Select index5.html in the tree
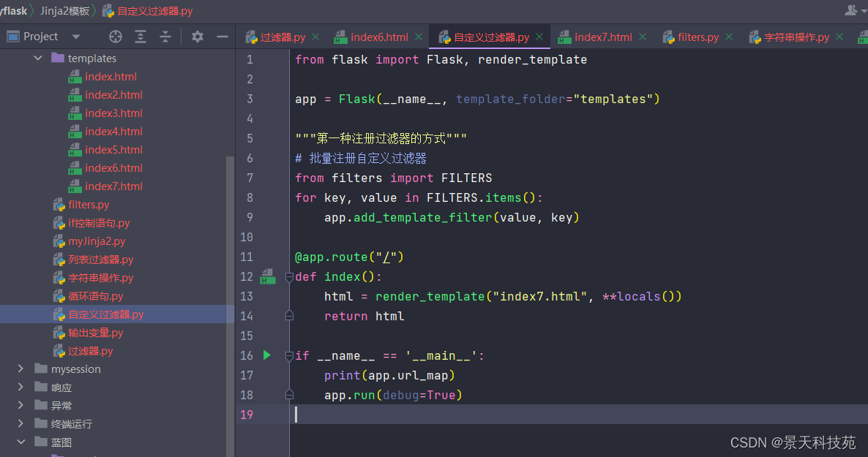 pos(113,149)
